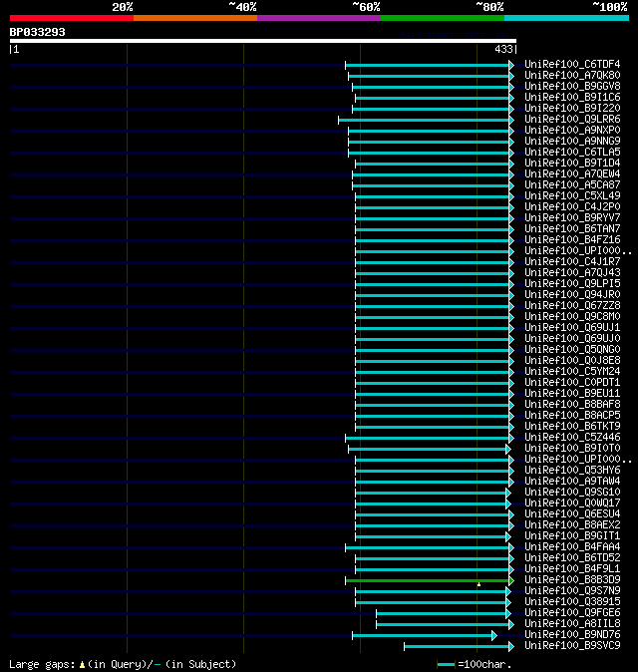Click the UniRef100_Q9FGE6 label
638x672 pixels.
pos(572,613)
